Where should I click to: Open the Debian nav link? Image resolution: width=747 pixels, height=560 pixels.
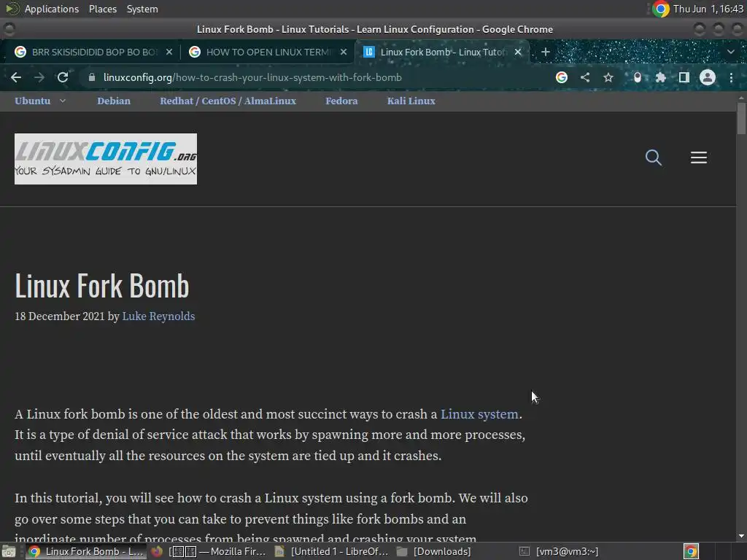[x=114, y=101]
